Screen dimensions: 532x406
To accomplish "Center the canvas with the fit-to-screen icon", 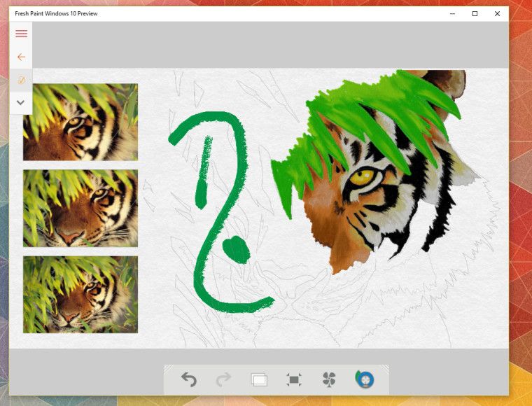I will tap(294, 379).
